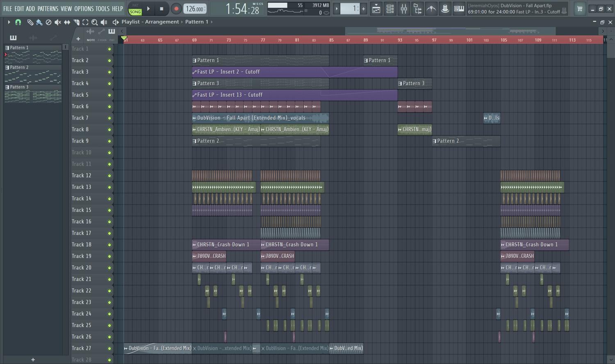This screenshot has height=364, width=615.
Task: Choose the Select tool
Action: coord(85,22)
